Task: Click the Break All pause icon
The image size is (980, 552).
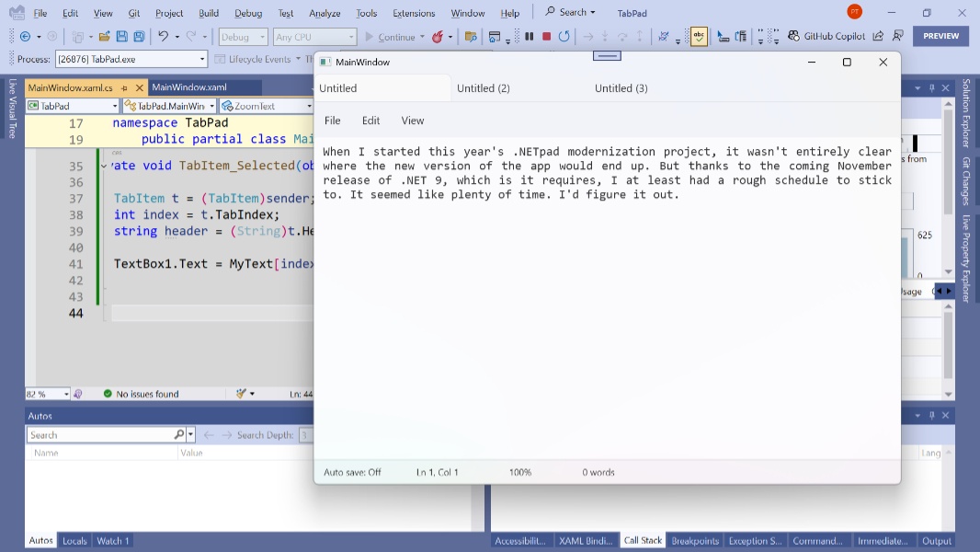Action: (x=530, y=38)
